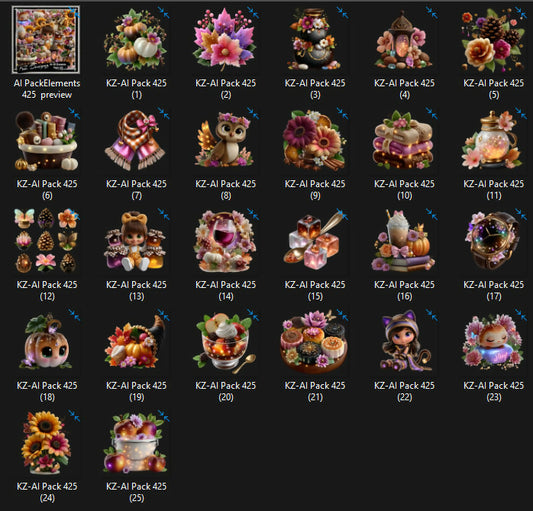This screenshot has height=511, width=533.
Task: Select the plaid scarf image (7)
Action: pos(136,140)
